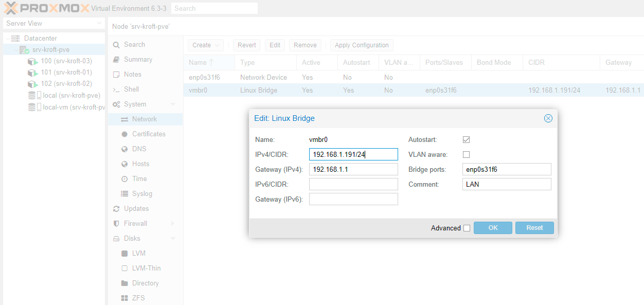Uncheck the Autostart checkbox
Image resolution: width=644 pixels, height=305 pixels.
click(467, 140)
